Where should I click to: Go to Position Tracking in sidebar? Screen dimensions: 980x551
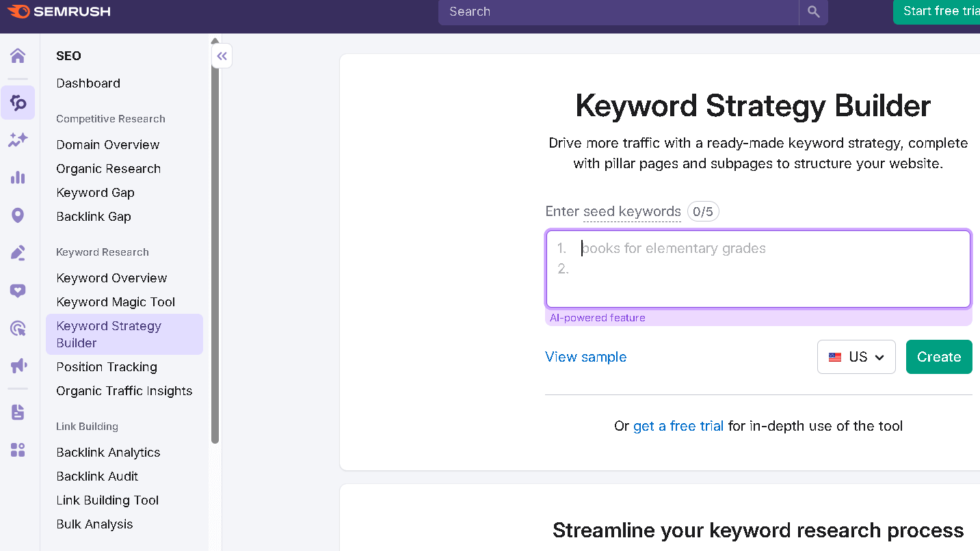pyautogui.click(x=106, y=366)
